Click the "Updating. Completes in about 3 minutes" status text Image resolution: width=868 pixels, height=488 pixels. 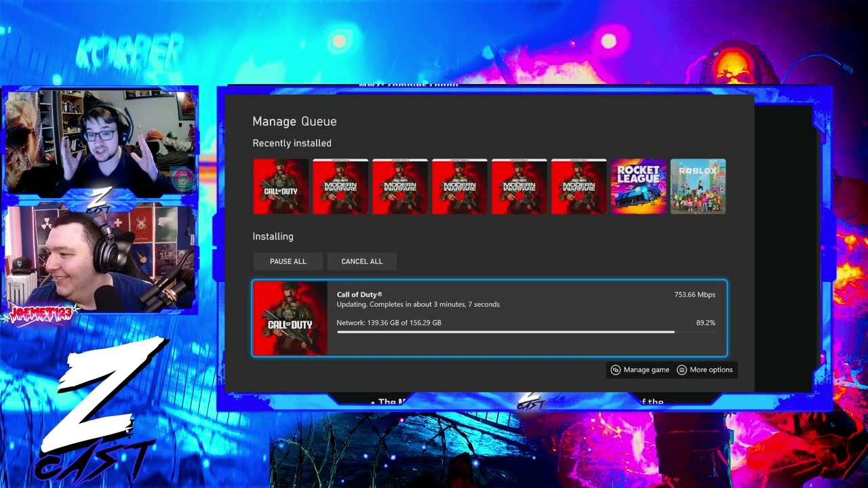pos(418,304)
